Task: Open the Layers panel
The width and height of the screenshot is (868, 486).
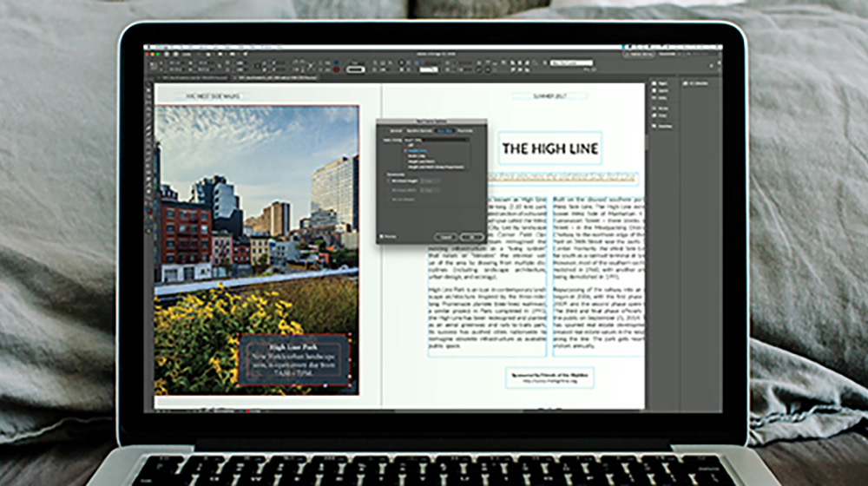Action: tap(661, 90)
